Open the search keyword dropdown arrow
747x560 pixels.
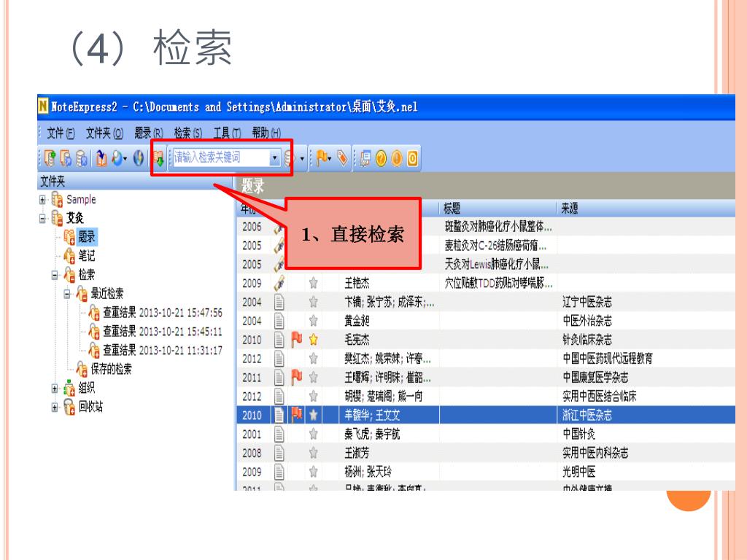(x=274, y=157)
